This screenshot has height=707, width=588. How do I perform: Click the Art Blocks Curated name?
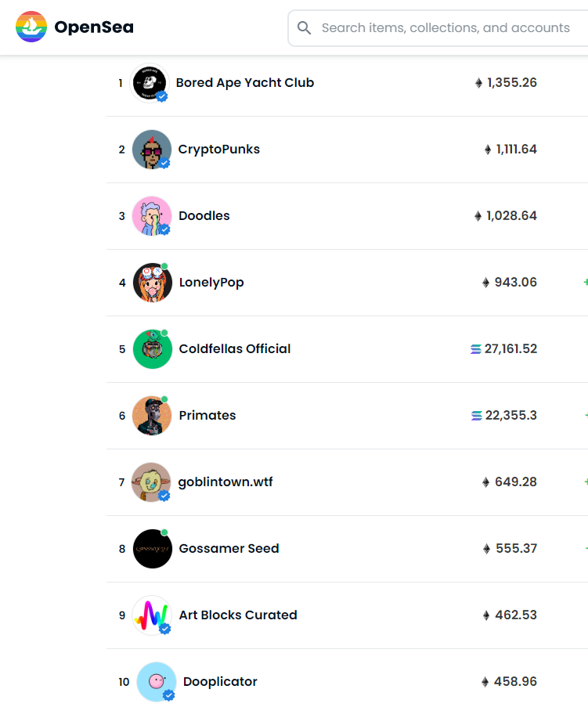click(238, 615)
